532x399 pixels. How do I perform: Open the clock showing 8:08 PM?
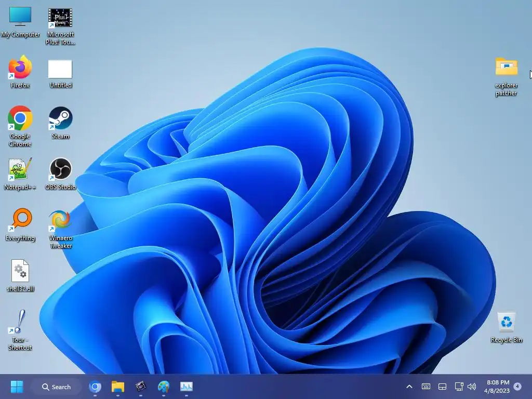(497, 387)
